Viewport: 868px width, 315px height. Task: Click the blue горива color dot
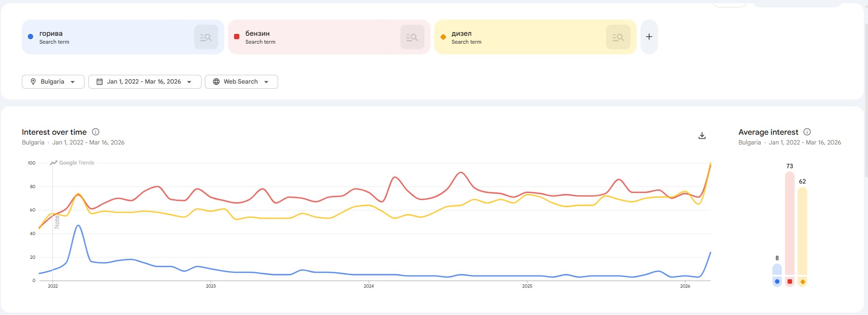pyautogui.click(x=31, y=37)
